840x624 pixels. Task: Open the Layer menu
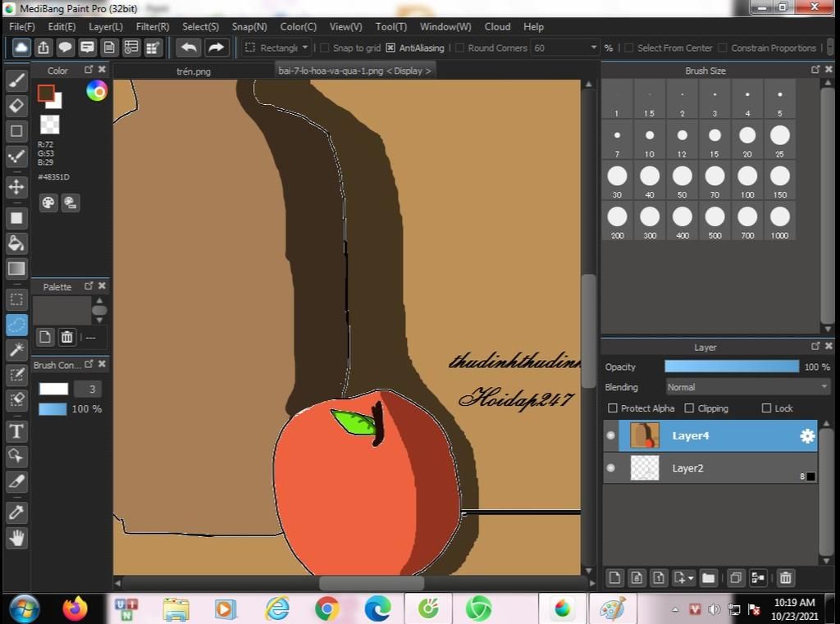(106, 27)
